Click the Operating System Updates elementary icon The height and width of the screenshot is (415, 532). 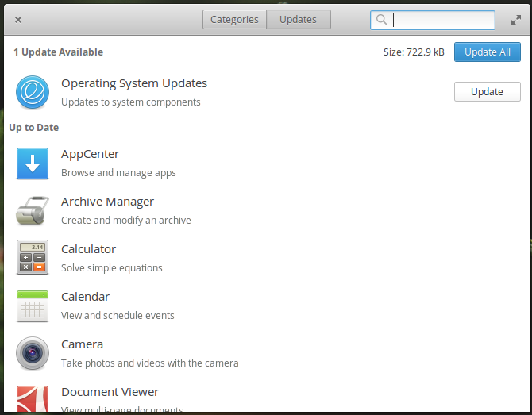click(x=33, y=92)
